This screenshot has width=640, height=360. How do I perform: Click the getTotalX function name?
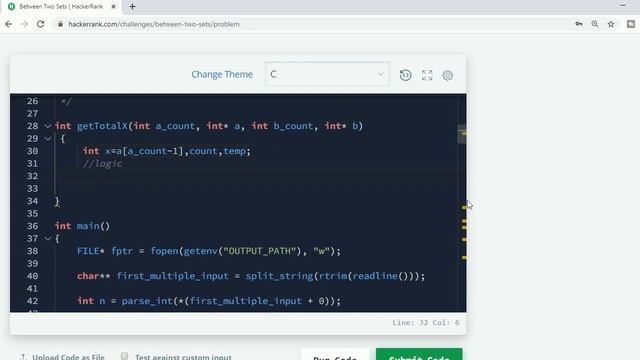(102, 126)
